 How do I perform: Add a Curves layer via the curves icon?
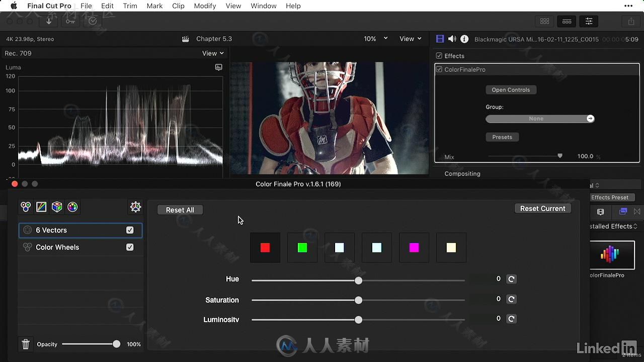click(x=41, y=207)
